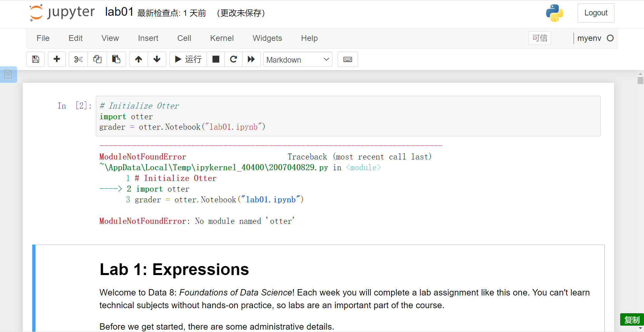Screen dimensions: 644x332
Task: Click the checkpoint status text 最新检查点
Action: tap(171, 13)
